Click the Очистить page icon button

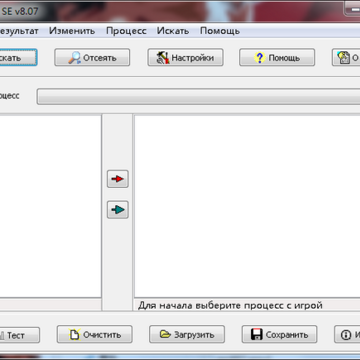[95, 334]
